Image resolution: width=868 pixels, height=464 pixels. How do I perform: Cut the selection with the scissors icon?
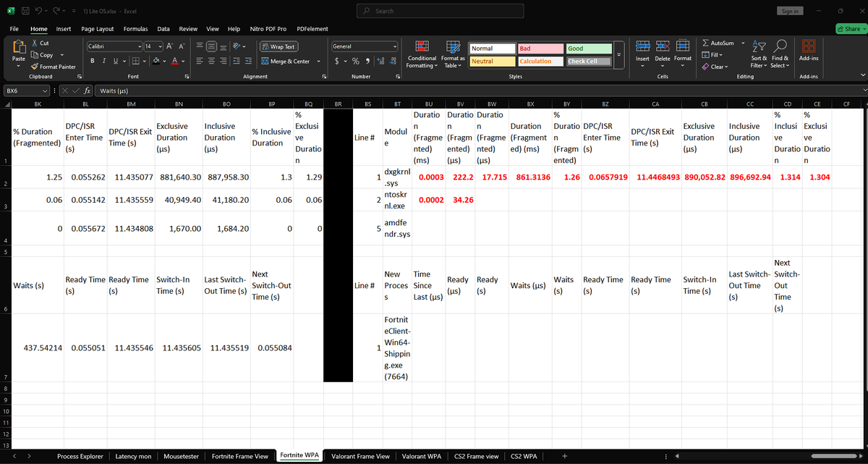click(36, 43)
